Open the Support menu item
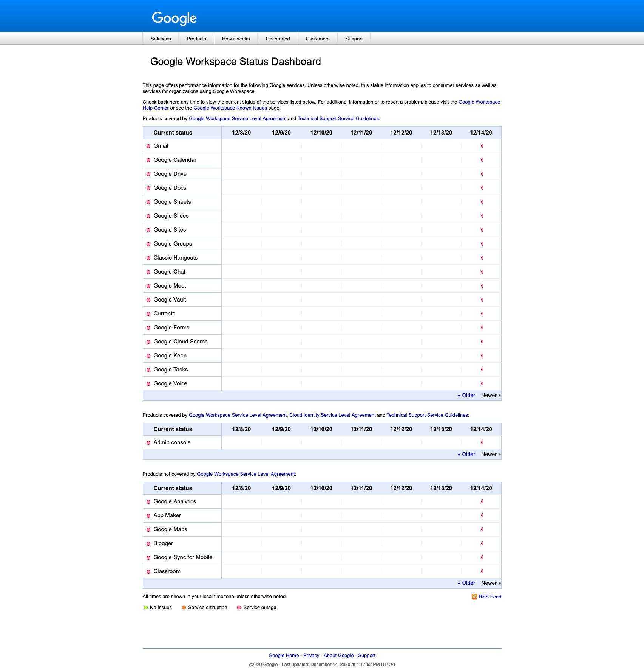The width and height of the screenshot is (644, 668). pos(354,39)
